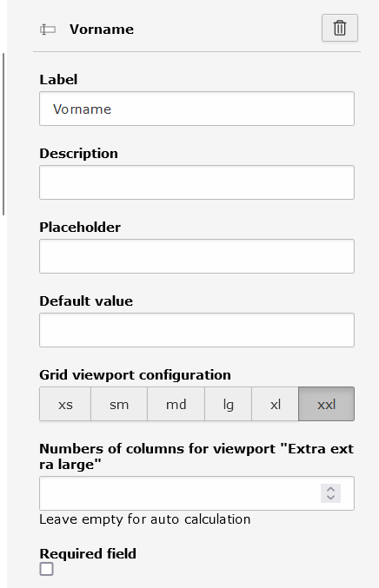Viewport: 379px width, 588px height.
Task: Click the Required field label text
Action: point(88,553)
